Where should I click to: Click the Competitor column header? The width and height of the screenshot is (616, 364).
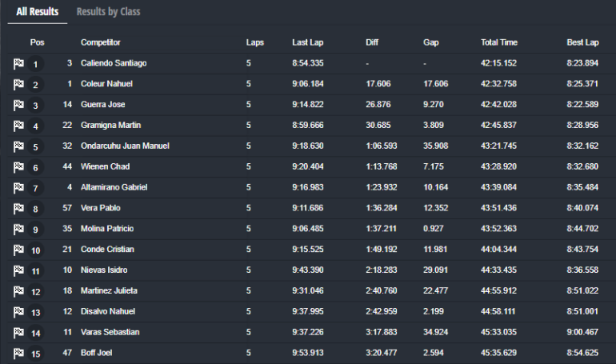(x=101, y=42)
